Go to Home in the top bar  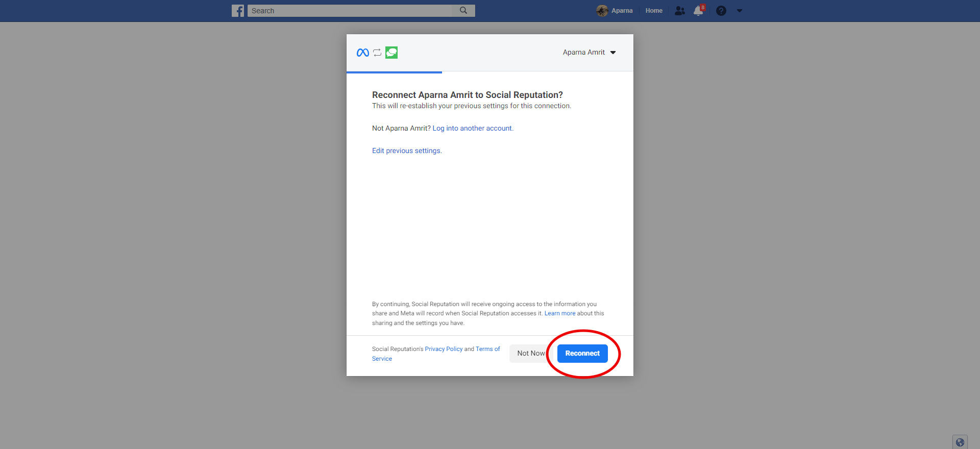click(654, 11)
